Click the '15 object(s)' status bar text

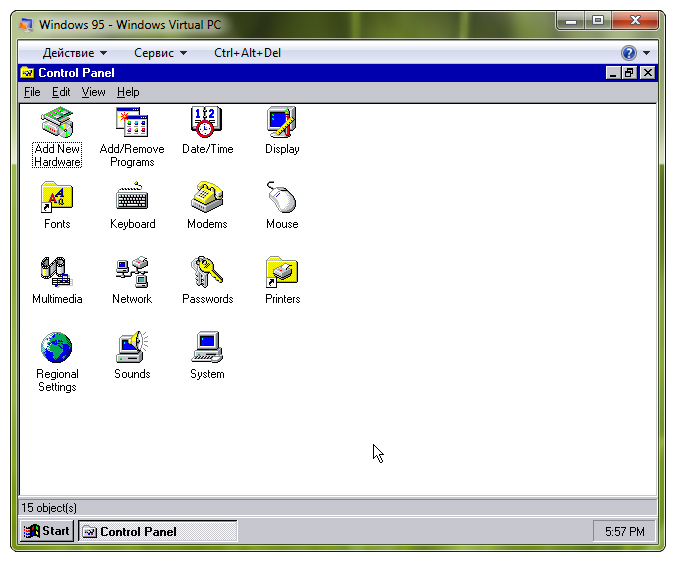click(x=49, y=508)
